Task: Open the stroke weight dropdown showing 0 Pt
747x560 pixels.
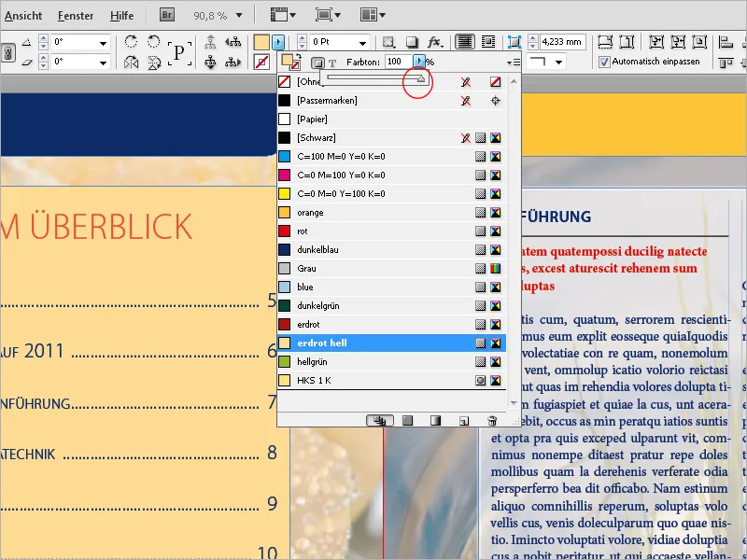Action: [362, 41]
